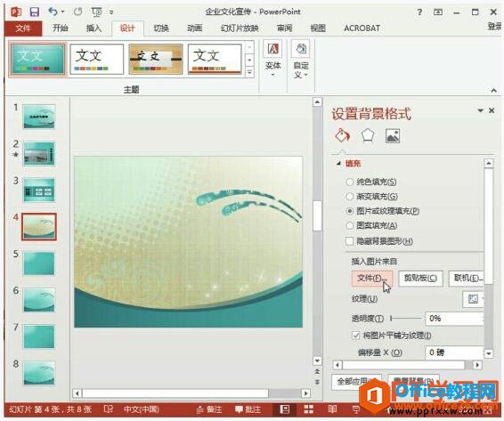The image size is (504, 421).
Task: Switch to slide sorter view icon
Action: point(309,409)
